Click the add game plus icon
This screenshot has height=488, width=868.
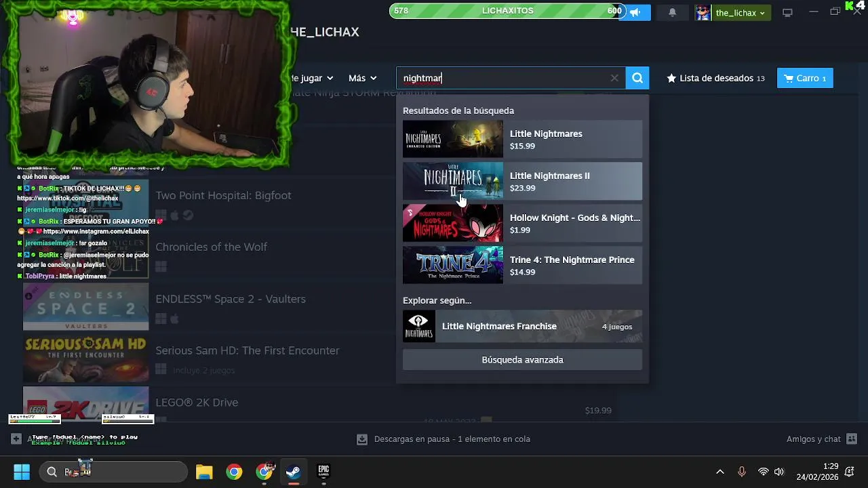[16, 439]
